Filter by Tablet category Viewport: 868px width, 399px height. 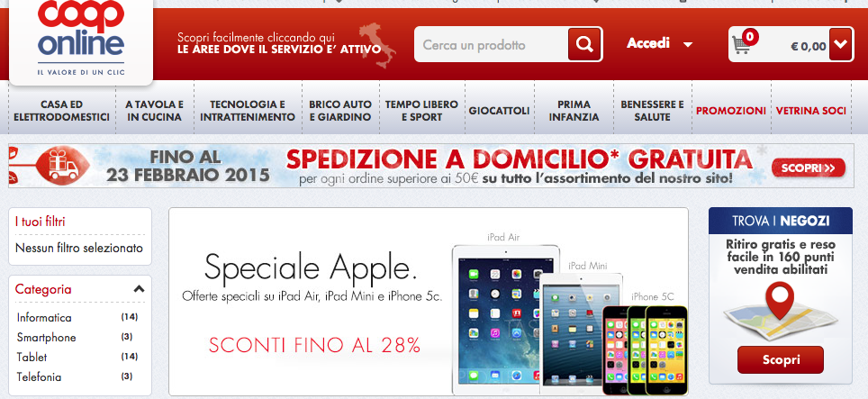32,357
